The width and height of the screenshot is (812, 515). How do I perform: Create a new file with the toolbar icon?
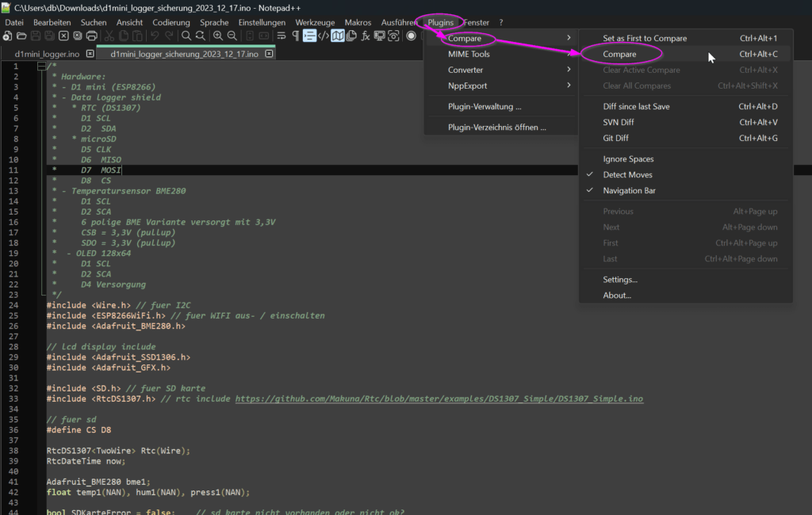[x=7, y=36]
